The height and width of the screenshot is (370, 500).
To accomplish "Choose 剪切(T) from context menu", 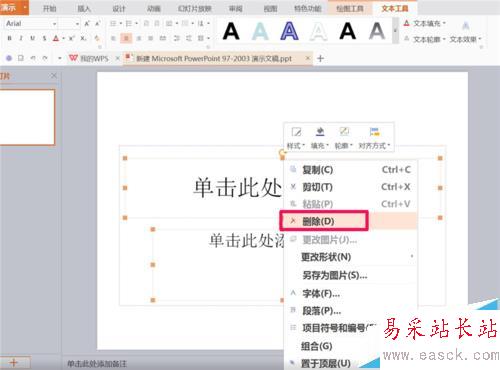I will click(351, 187).
